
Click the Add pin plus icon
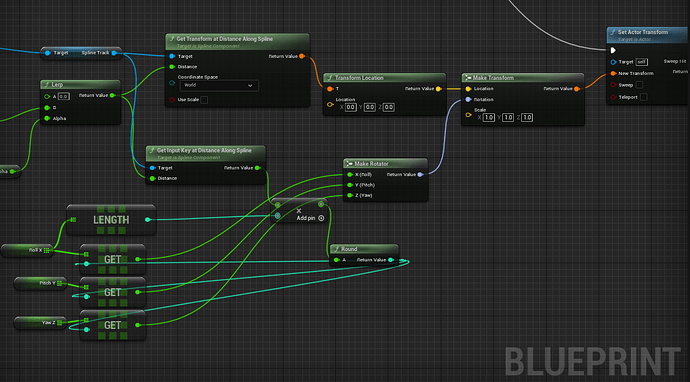tap(321, 218)
